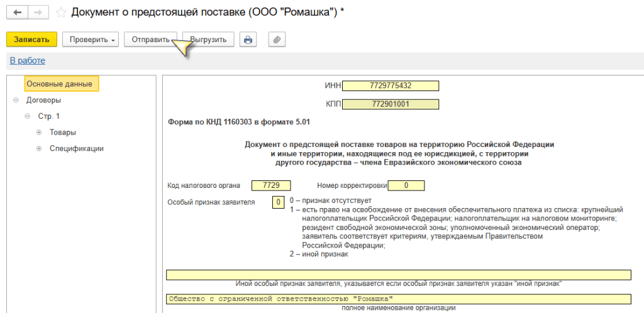Click the Отправить button
This screenshot has width=644, height=313.
pyautogui.click(x=150, y=40)
